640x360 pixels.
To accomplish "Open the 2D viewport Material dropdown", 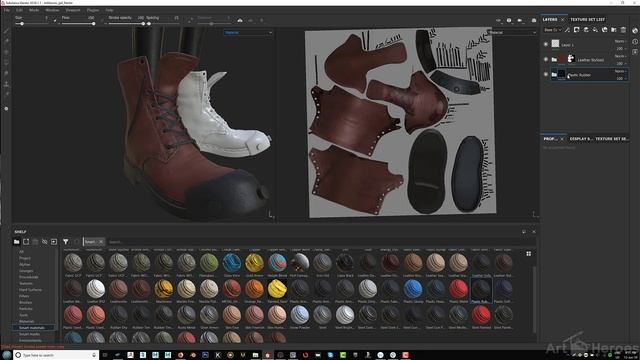I will coord(512,33).
